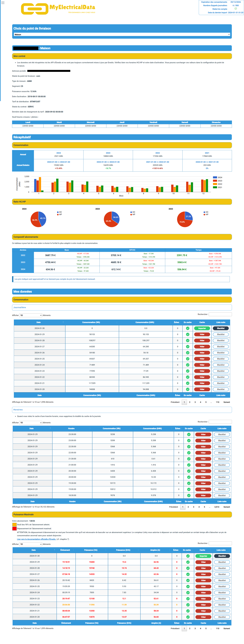Screen dimensions: 244x644
Task: Click Importer for 2024-01-30 max power row
Action: tap(203, 556)
